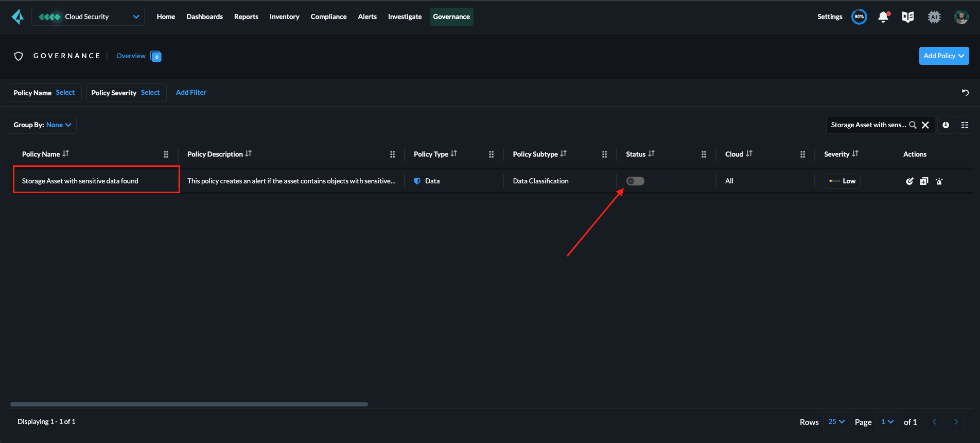Go to the Compliance menu

click(328, 17)
